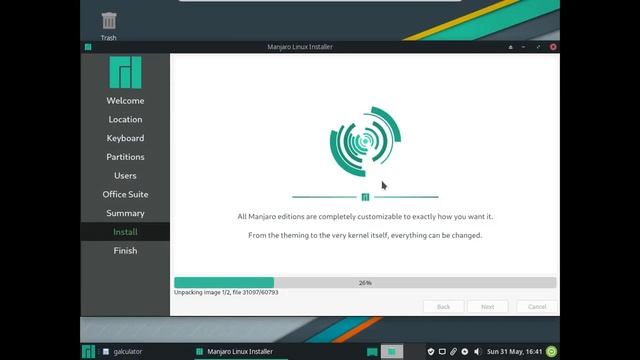Select the Welcome step in the sidebar
This screenshot has width=640, height=360.
coord(125,100)
